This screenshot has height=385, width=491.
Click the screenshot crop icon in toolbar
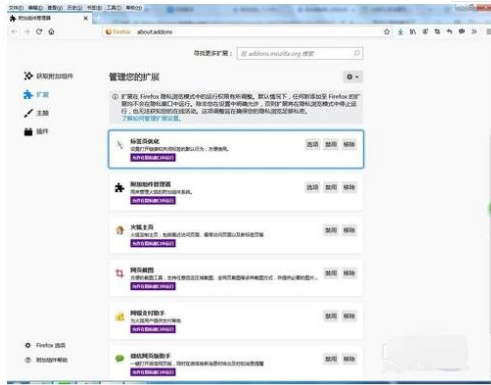click(x=437, y=32)
